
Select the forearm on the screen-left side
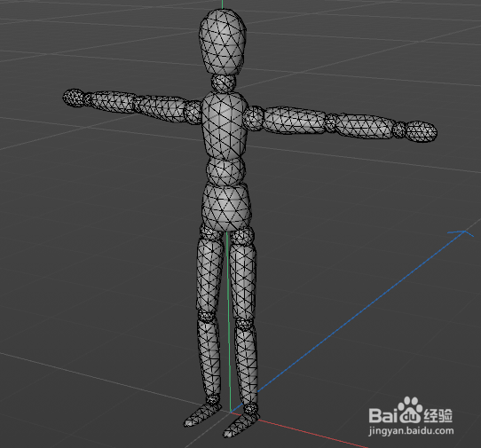[112, 101]
